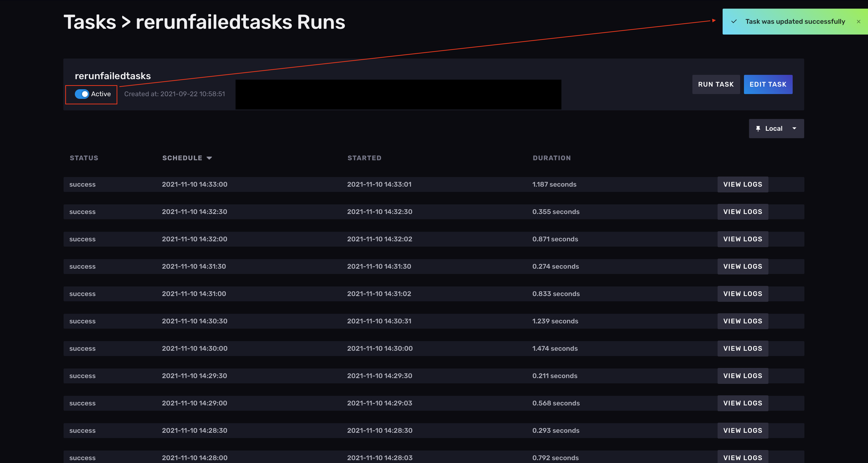Screen dimensions: 868x463
Task: Click the 0.211 seconds duration
Action: tap(555, 376)
